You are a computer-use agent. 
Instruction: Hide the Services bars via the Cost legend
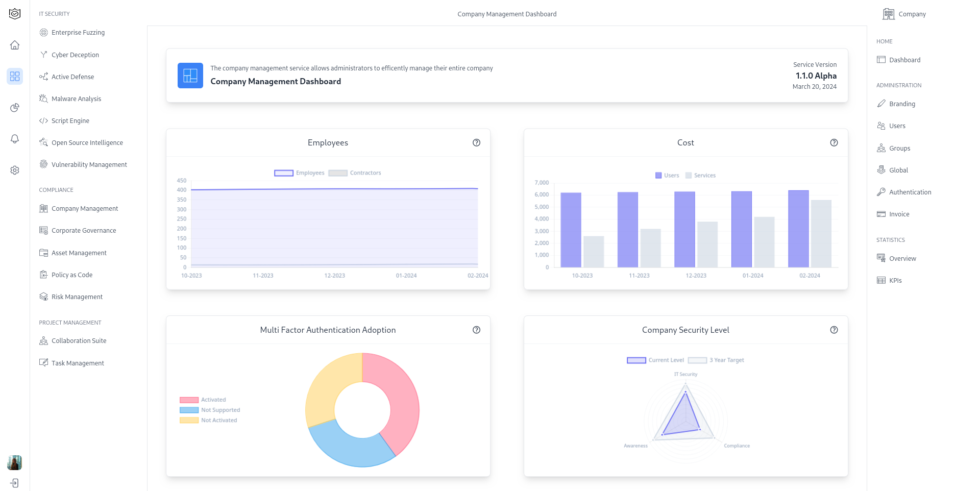point(700,175)
